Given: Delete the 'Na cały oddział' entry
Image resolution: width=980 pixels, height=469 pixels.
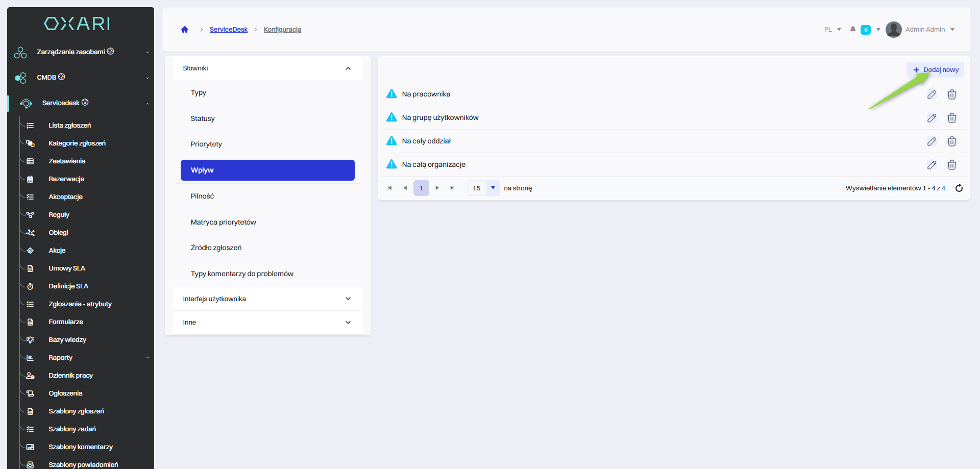Looking at the screenshot, I should pyautogui.click(x=951, y=141).
